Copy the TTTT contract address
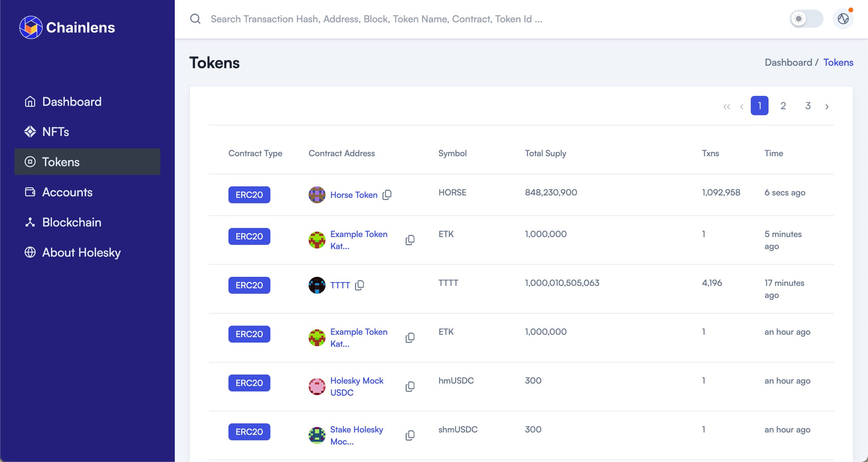Image resolution: width=868 pixels, height=462 pixels. [x=359, y=285]
